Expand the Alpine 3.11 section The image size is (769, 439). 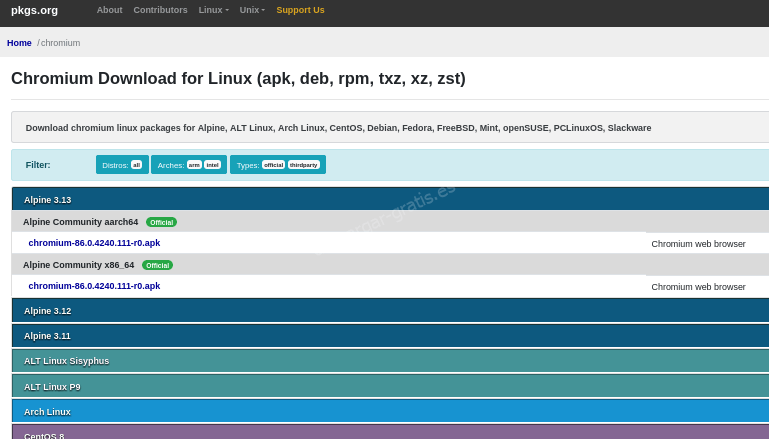[390, 336]
